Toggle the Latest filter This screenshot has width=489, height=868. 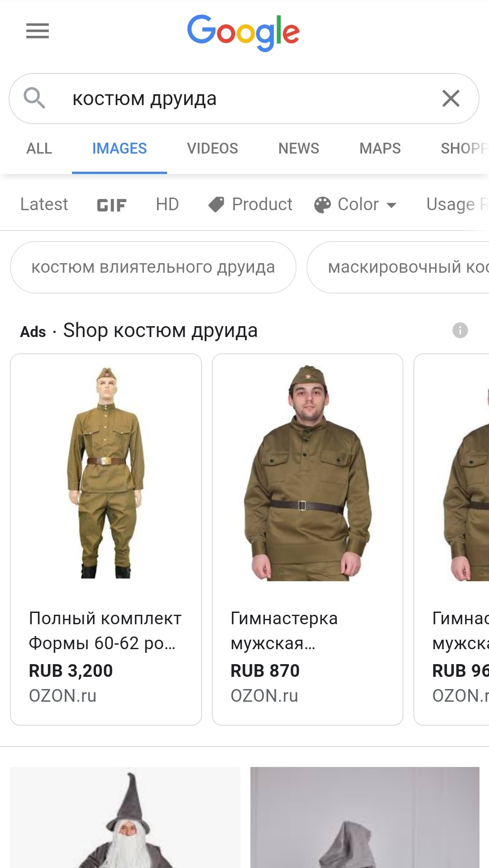point(44,204)
